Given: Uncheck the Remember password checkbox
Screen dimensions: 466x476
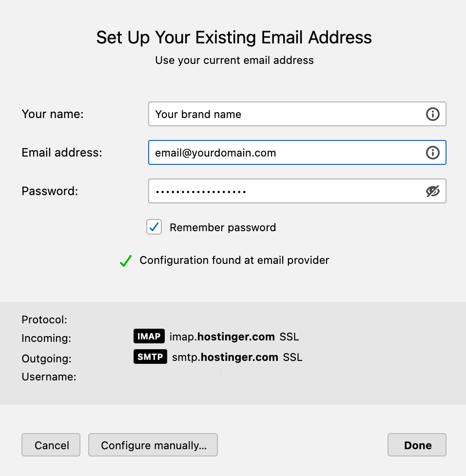Looking at the screenshot, I should click(154, 227).
